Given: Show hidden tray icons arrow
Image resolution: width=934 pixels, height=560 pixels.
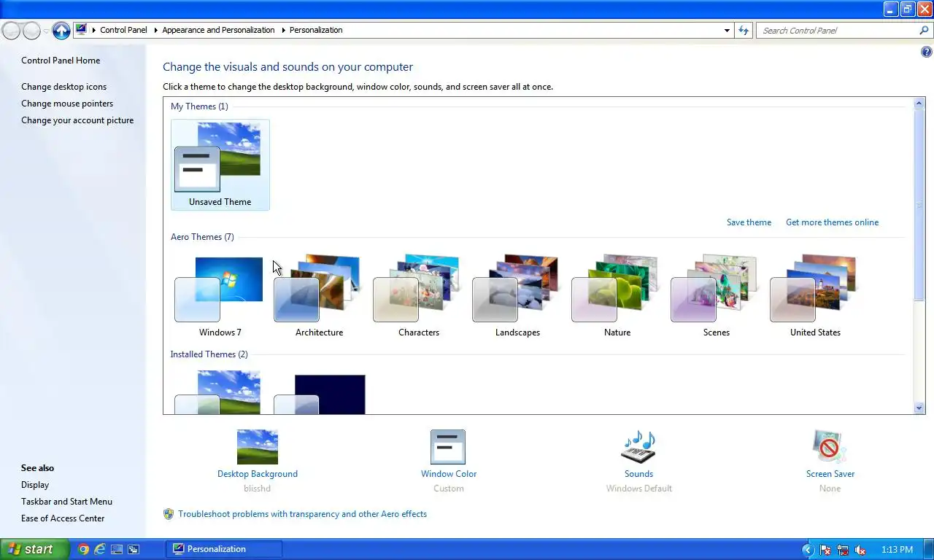Looking at the screenshot, I should (808, 550).
